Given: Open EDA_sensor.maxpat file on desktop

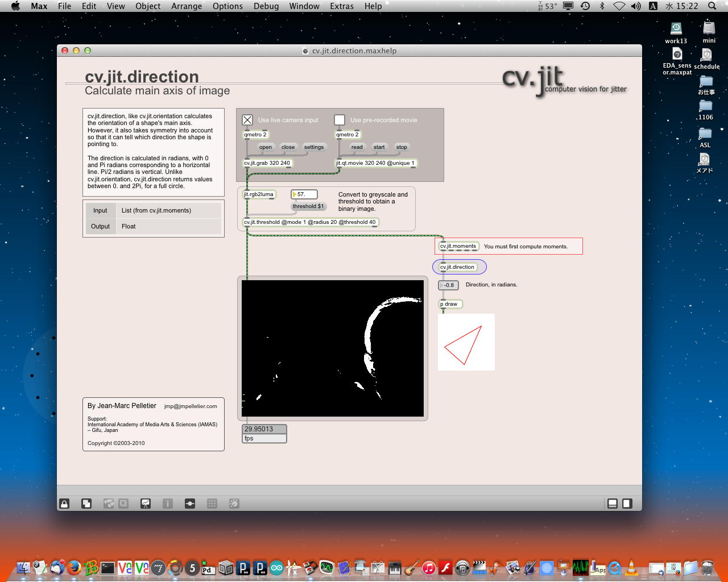Looking at the screenshot, I should (x=677, y=61).
